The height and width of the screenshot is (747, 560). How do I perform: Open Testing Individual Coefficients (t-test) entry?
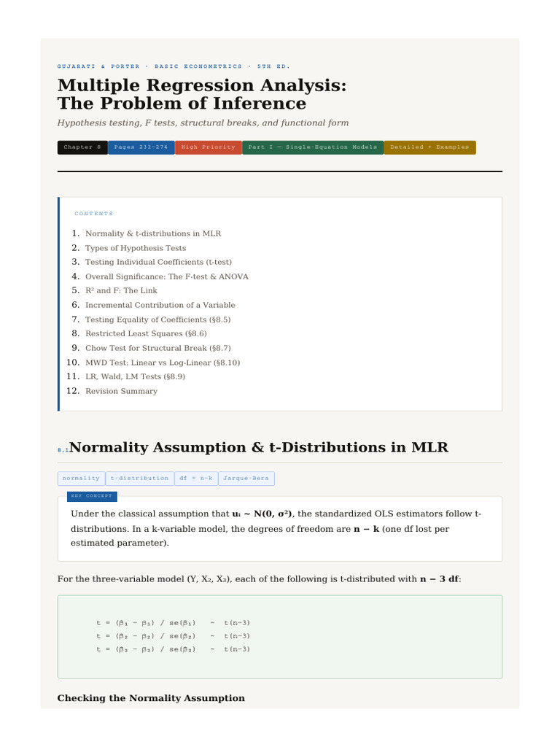click(x=158, y=262)
